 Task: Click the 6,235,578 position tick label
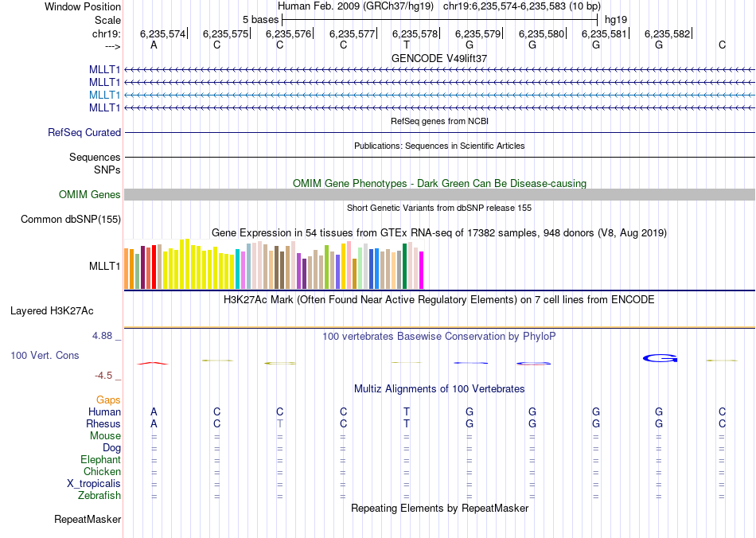point(415,33)
